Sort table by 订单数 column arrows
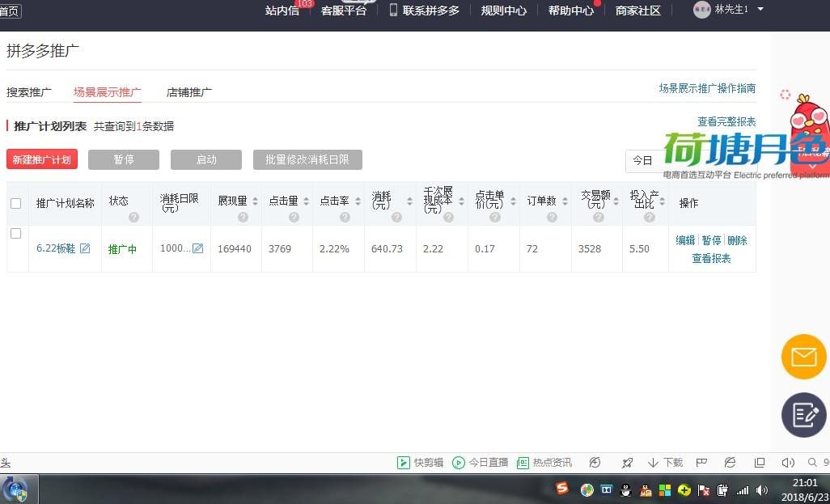Screen dimensions: 830x504 point(565,201)
